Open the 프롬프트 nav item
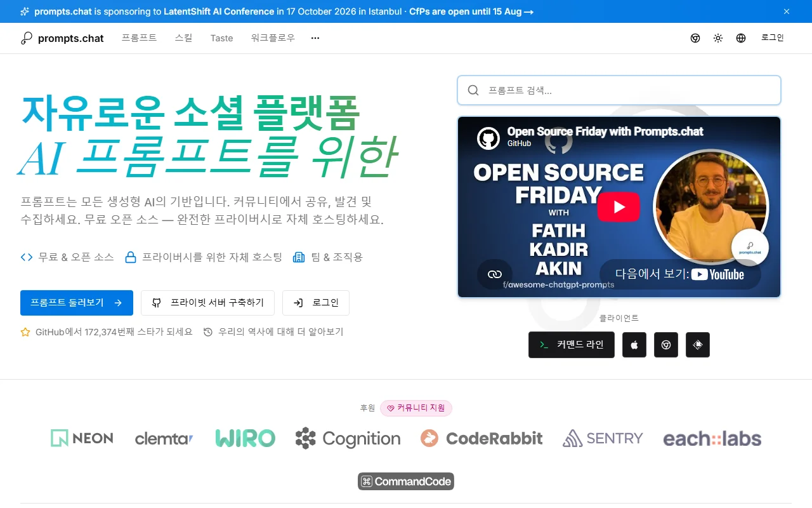 point(139,38)
